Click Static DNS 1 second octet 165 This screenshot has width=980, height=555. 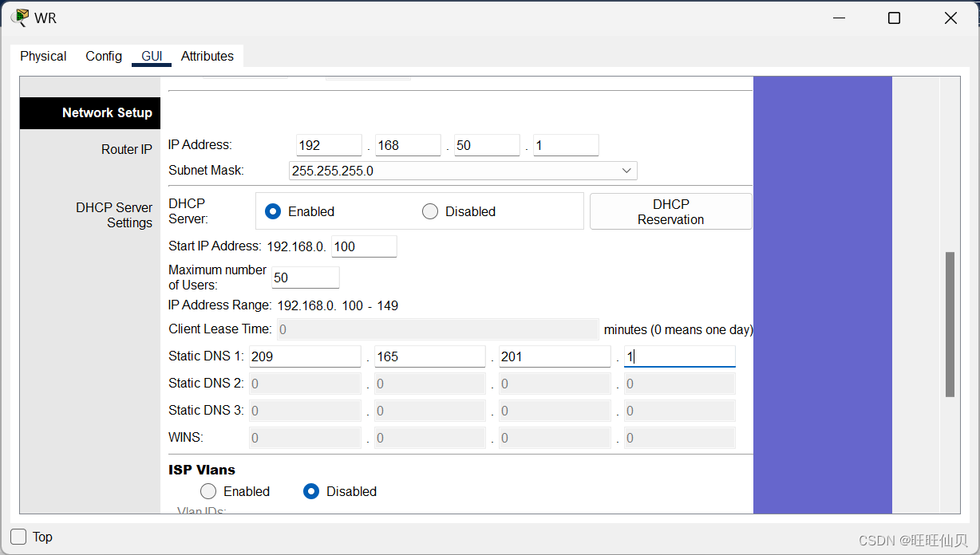pos(430,356)
